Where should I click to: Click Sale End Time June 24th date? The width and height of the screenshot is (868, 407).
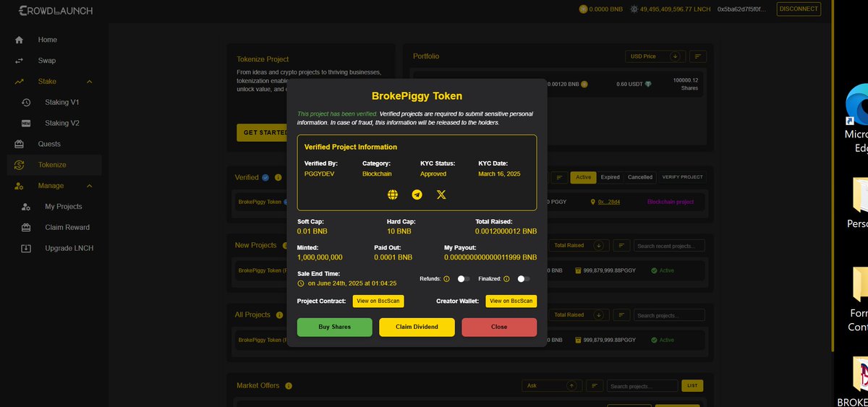click(353, 283)
